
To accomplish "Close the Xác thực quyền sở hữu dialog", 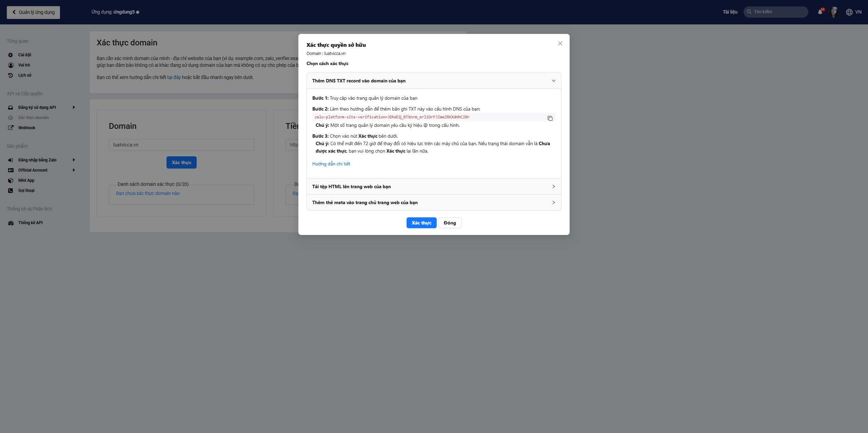I will [560, 43].
